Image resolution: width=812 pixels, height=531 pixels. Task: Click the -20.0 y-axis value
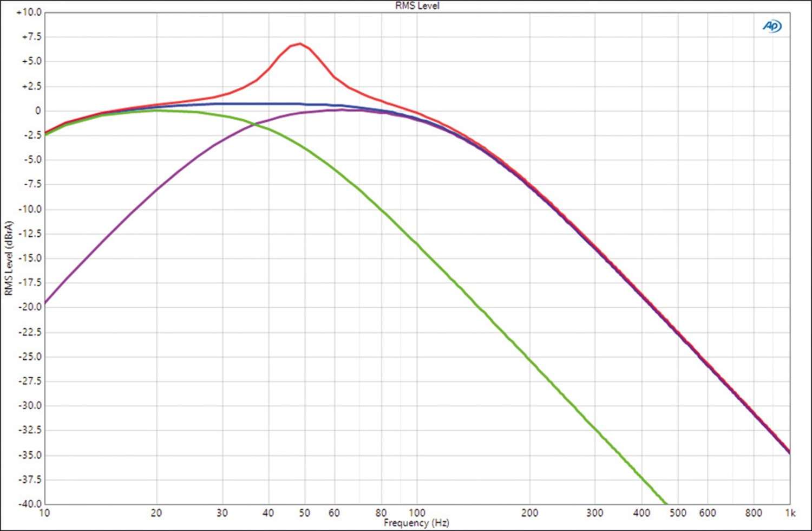(29, 307)
